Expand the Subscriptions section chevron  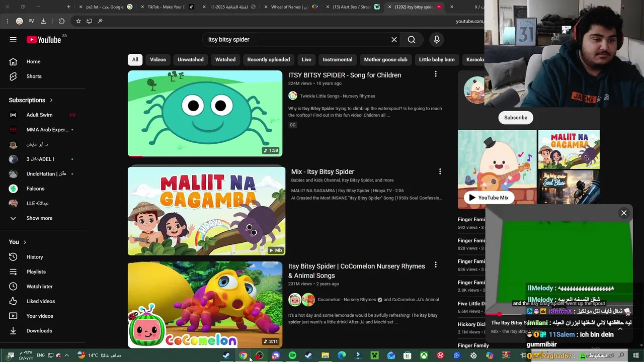51,101
